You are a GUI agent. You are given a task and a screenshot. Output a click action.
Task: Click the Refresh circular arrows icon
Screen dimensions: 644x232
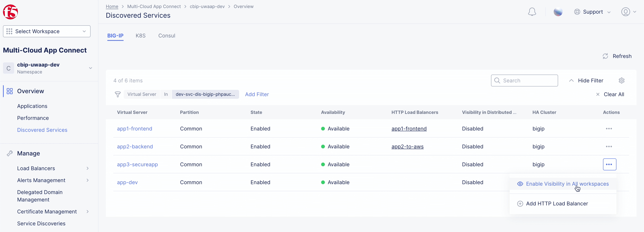click(605, 56)
